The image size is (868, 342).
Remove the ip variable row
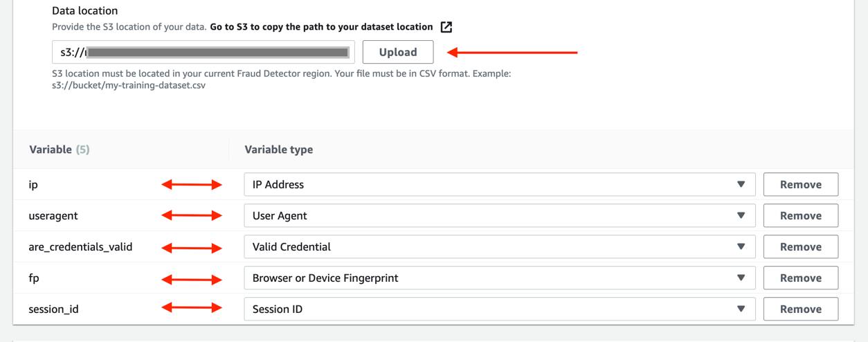click(800, 185)
